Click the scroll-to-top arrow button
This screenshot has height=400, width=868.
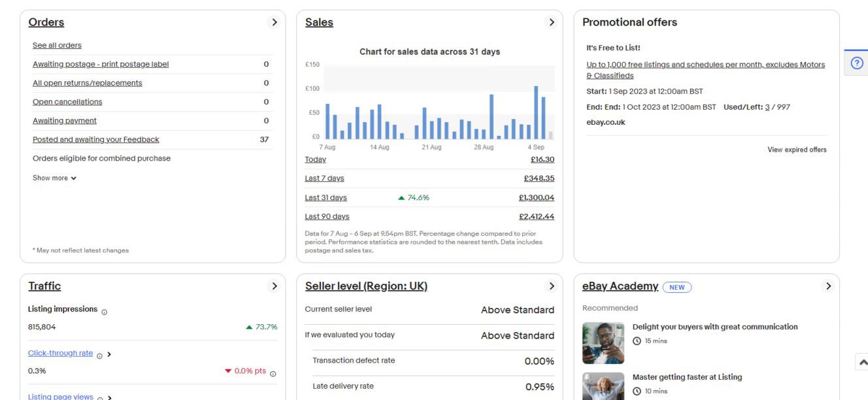861,361
